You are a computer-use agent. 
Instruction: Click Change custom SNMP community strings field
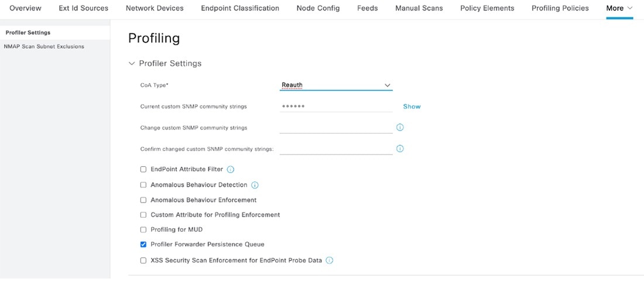pos(336,128)
